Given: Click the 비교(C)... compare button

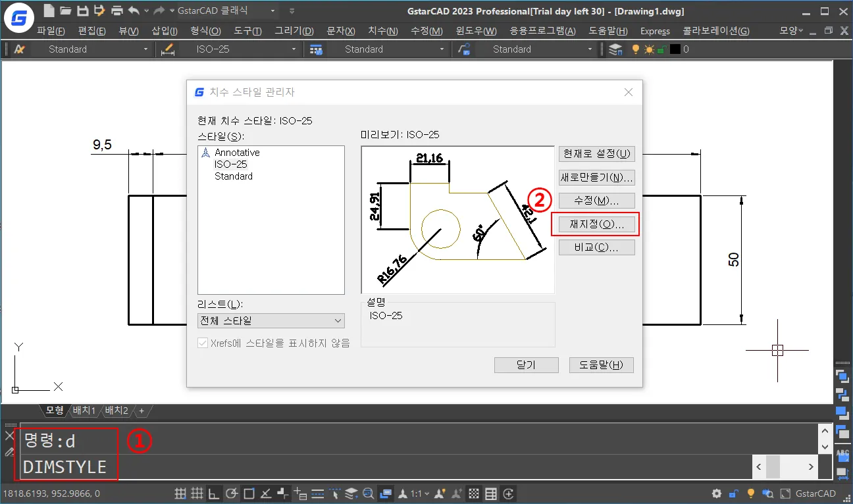Looking at the screenshot, I should pyautogui.click(x=596, y=247).
